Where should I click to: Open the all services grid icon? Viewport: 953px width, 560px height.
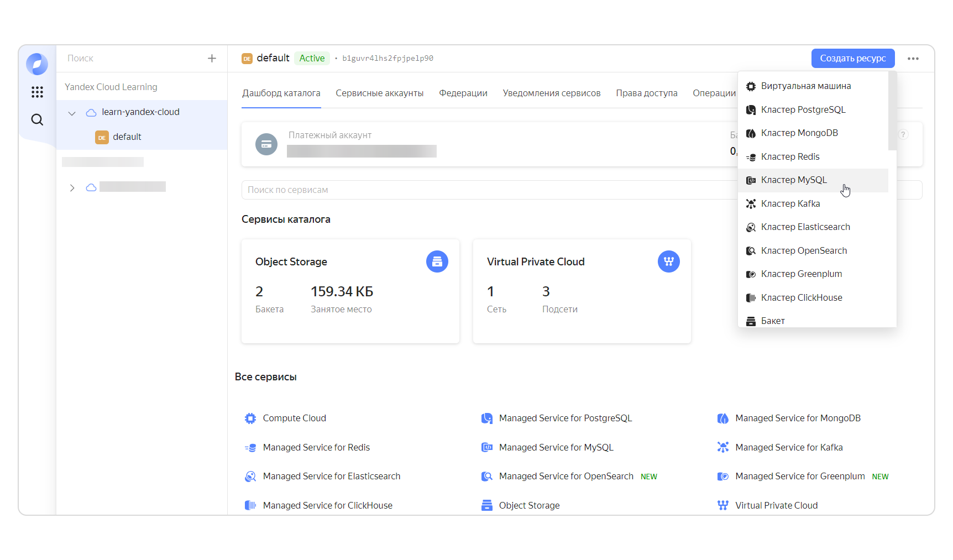pos(37,92)
